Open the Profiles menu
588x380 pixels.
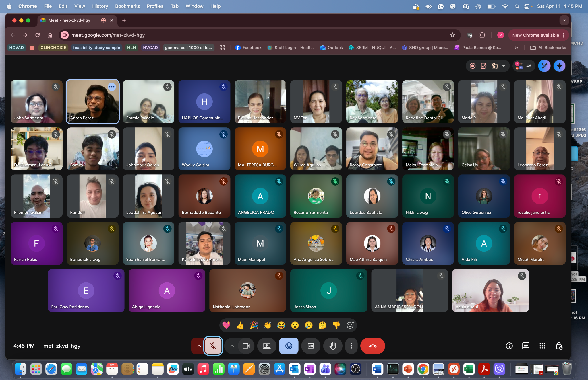[155, 6]
